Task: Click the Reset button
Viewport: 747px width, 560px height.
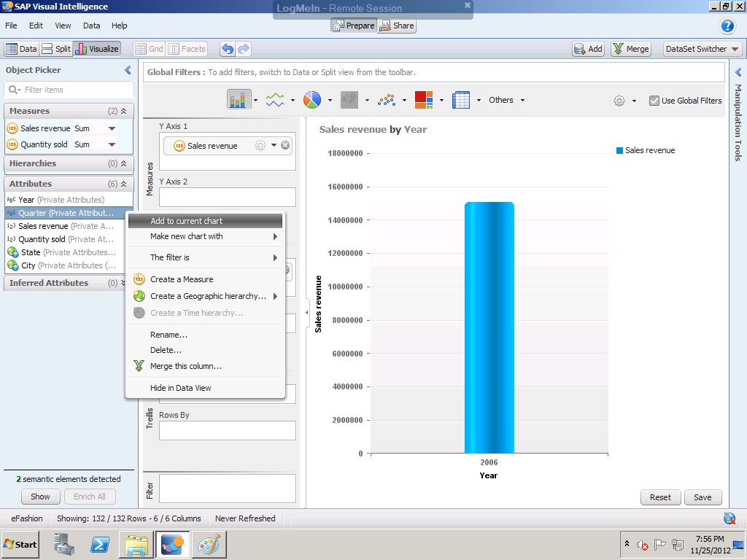Action: [660, 497]
